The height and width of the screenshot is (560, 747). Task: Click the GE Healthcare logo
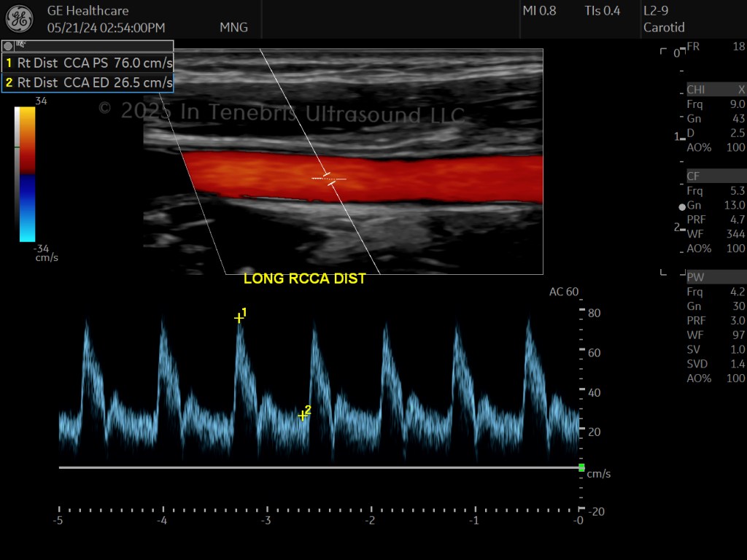pyautogui.click(x=20, y=19)
